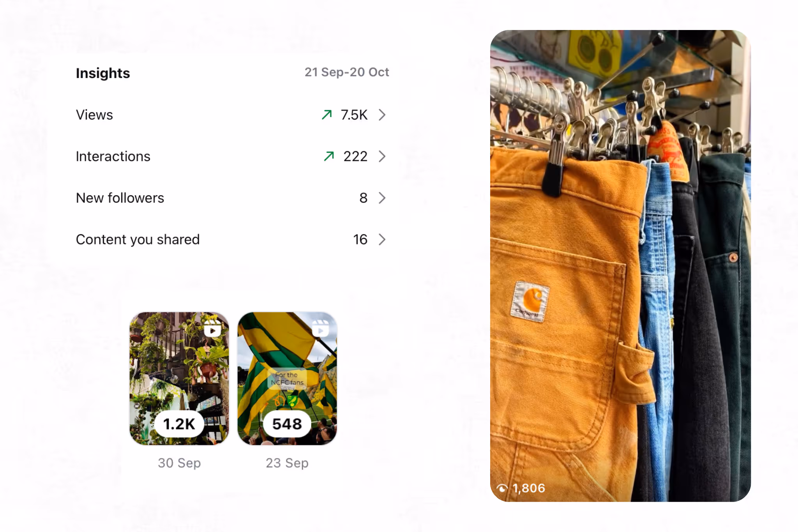Open the Content you shared chevron
Viewport: 798px width, 532px height.
[382, 239]
